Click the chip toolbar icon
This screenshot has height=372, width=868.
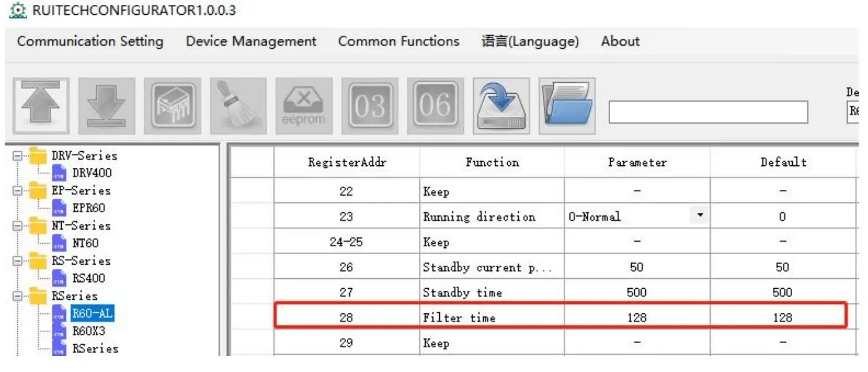[172, 106]
